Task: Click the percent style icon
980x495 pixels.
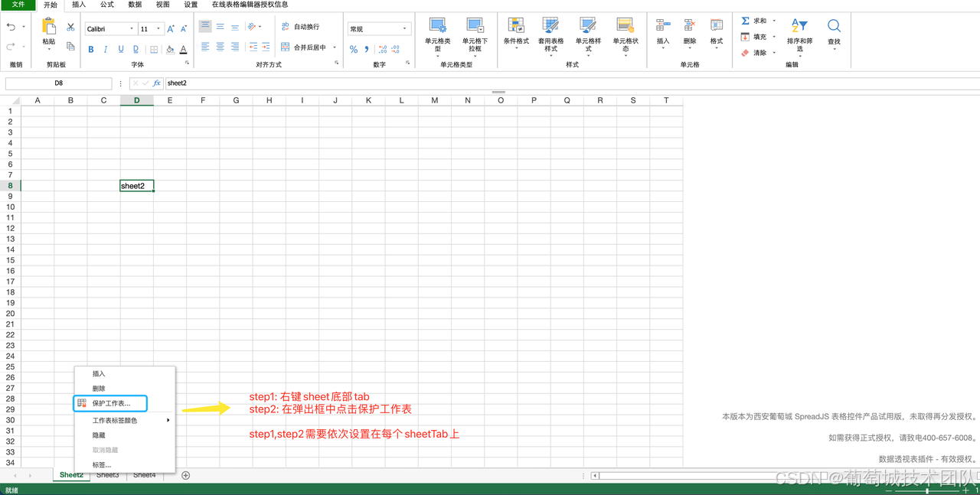Action: click(354, 50)
